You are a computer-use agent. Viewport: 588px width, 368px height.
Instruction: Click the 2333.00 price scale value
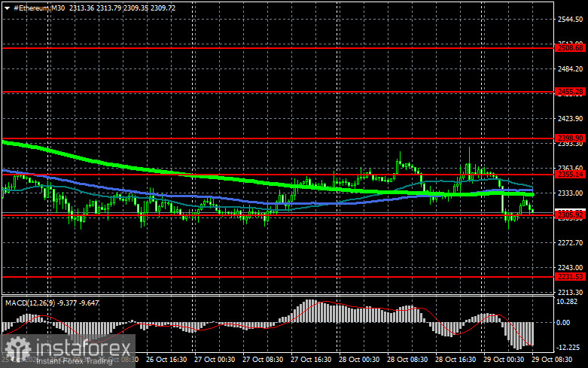tap(571, 193)
